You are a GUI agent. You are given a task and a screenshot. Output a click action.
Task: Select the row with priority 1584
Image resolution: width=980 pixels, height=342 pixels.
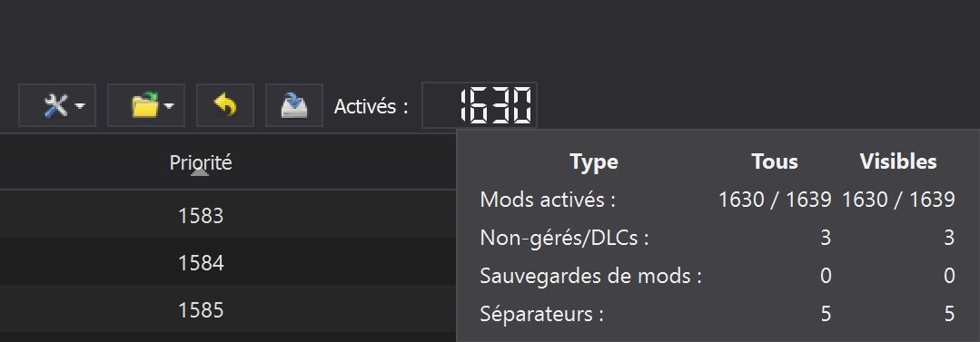(x=228, y=263)
